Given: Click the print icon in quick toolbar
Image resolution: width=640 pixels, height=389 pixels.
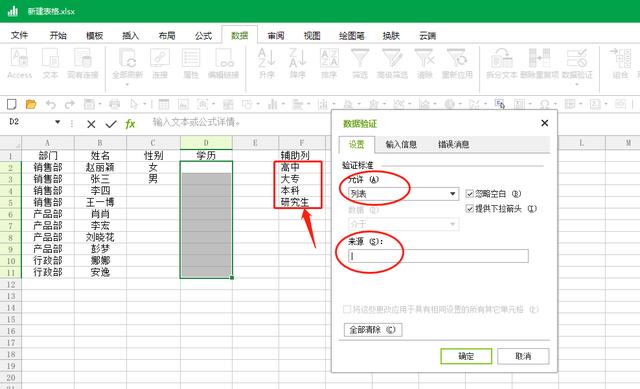Looking at the screenshot, I should click(115, 104).
